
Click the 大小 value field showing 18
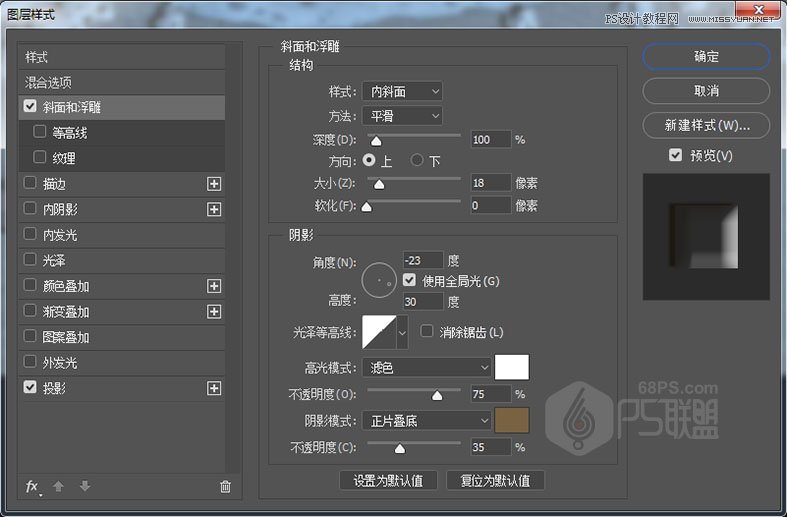pos(490,183)
